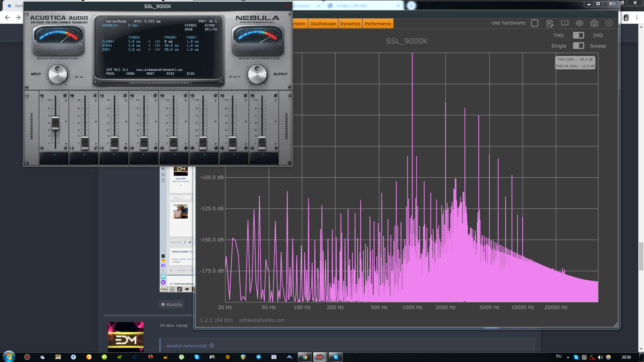644x362 pixels.
Task: Click the OL overload LED indicator
Action: (x=76, y=77)
